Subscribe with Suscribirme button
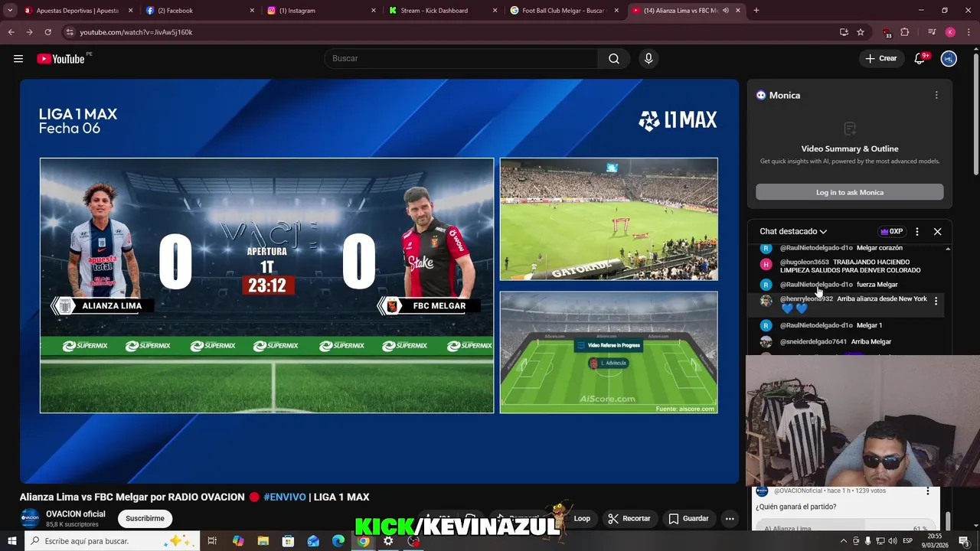This screenshot has height=551, width=980. (145, 519)
